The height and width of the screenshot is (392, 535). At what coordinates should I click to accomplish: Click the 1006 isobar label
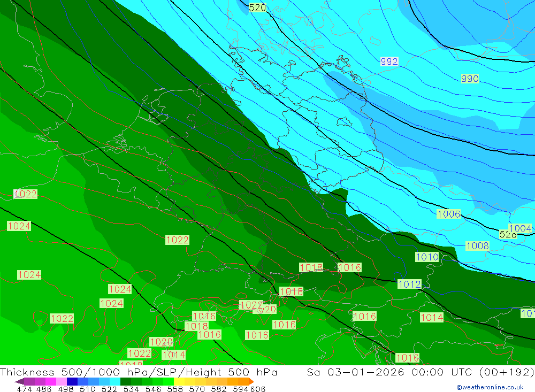[449, 214]
